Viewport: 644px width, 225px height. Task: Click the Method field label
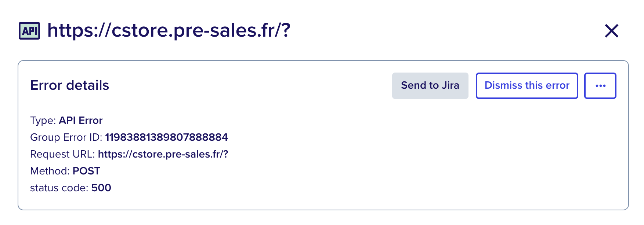click(50, 171)
